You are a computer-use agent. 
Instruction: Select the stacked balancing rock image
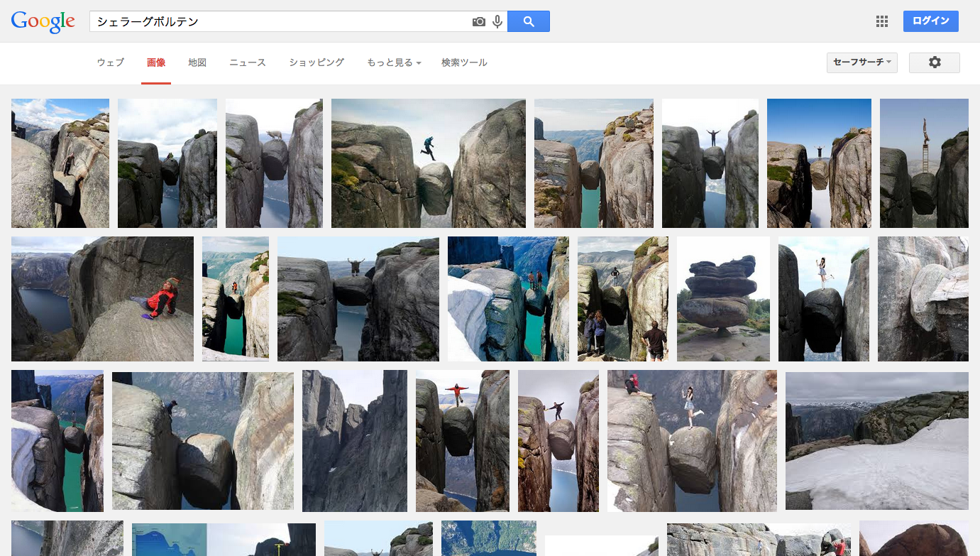click(x=723, y=299)
